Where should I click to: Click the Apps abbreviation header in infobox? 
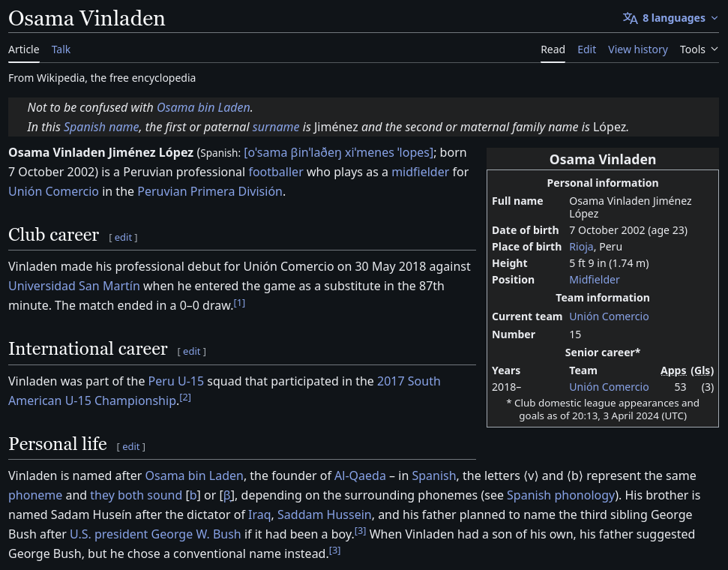click(673, 370)
